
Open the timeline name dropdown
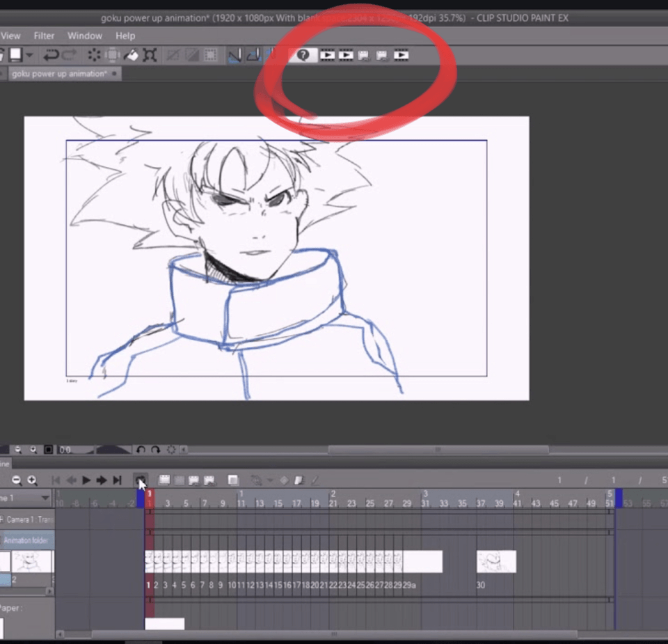tap(46, 498)
